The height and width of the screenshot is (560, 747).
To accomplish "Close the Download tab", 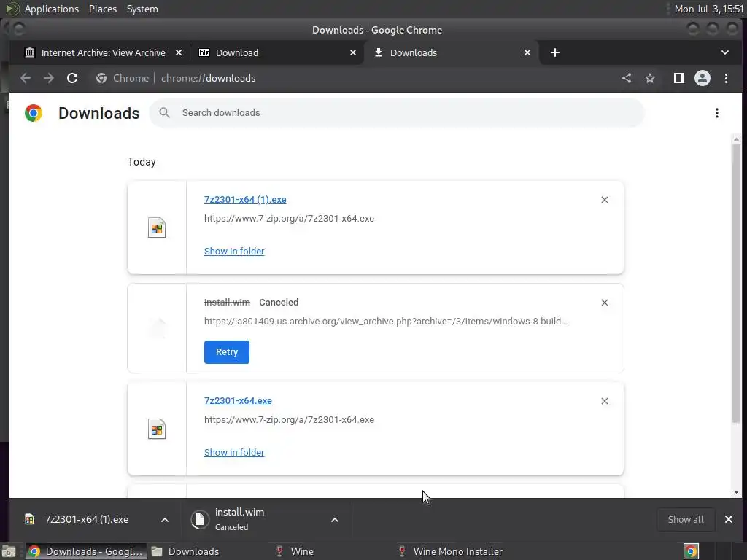I will 353,52.
